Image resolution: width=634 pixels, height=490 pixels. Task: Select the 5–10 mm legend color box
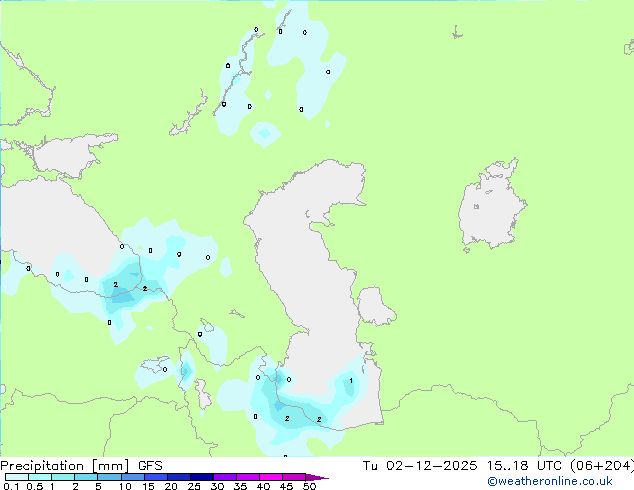pos(110,477)
